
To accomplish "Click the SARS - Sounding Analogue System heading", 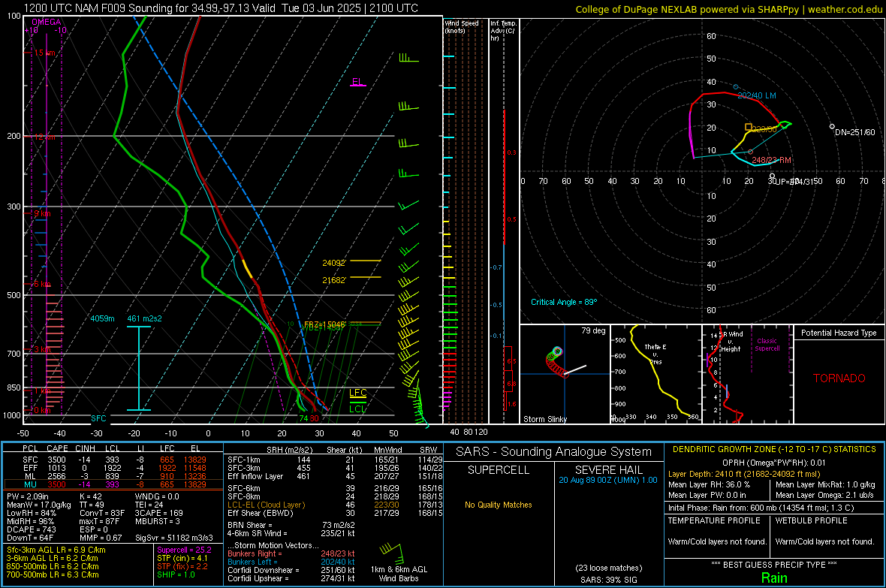I will tap(553, 452).
